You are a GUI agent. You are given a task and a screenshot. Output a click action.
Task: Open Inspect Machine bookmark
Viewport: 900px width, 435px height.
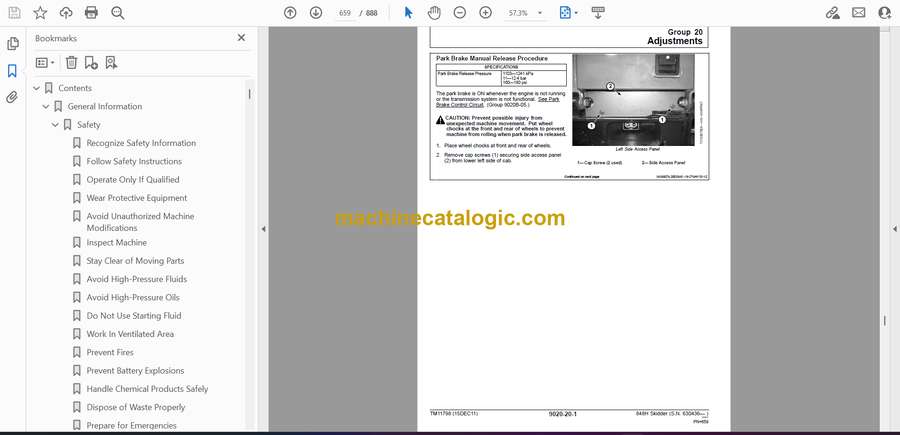117,243
